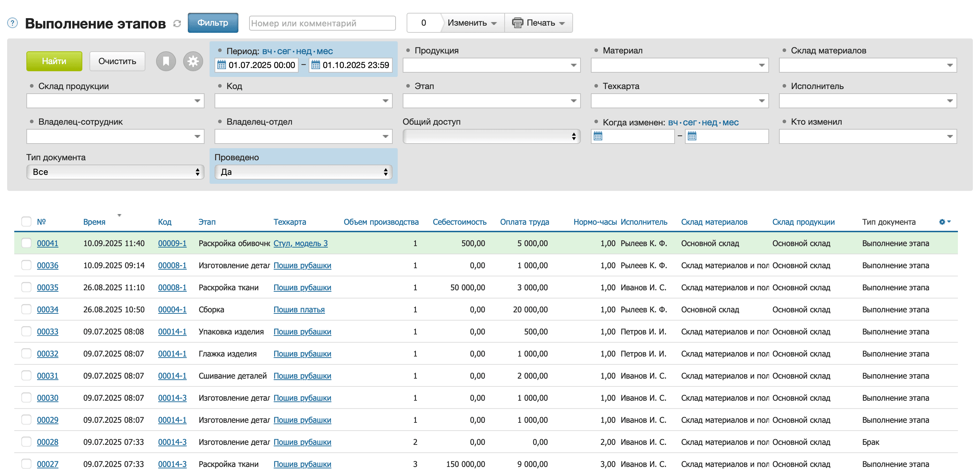The width and height of the screenshot is (980, 473).
Task: Open the Изменить menu
Action: click(472, 23)
